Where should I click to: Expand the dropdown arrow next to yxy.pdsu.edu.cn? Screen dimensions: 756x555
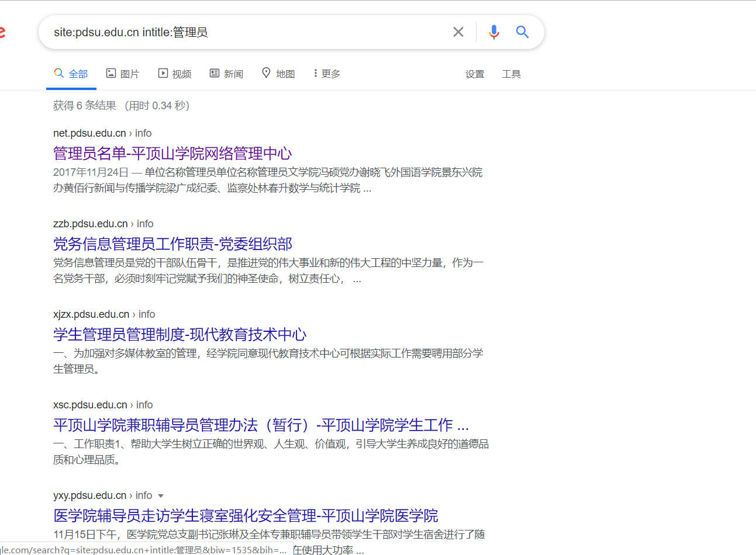pyautogui.click(x=161, y=496)
